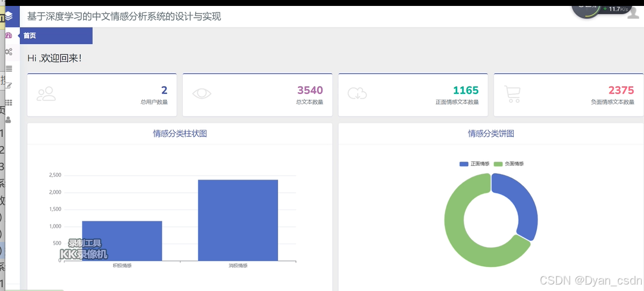Viewport: 644px width, 291px height.
Task: Click the eye icon on 总文本数量 card
Action: point(202,94)
